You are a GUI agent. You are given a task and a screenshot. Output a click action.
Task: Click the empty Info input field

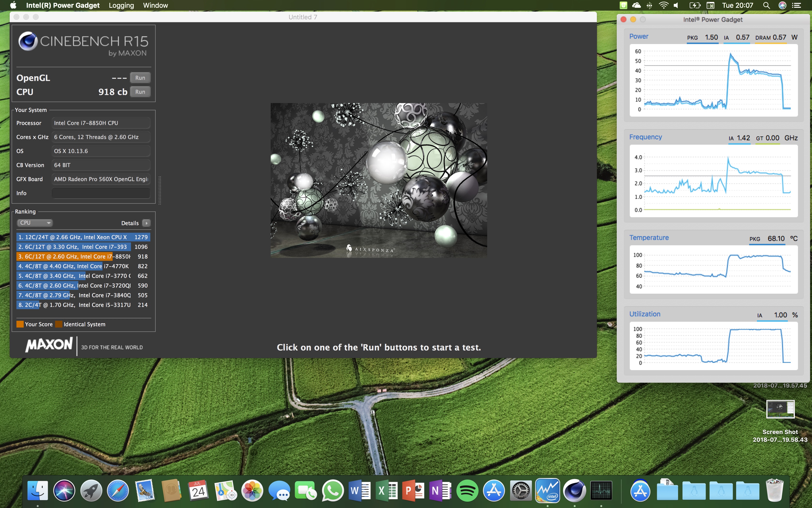coord(101,193)
